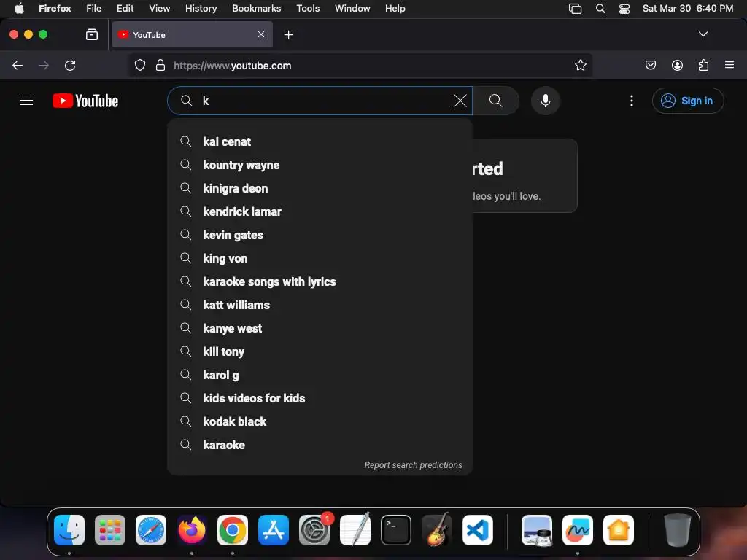Open System Settings from the Dock
The width and height of the screenshot is (747, 560).
point(314,530)
